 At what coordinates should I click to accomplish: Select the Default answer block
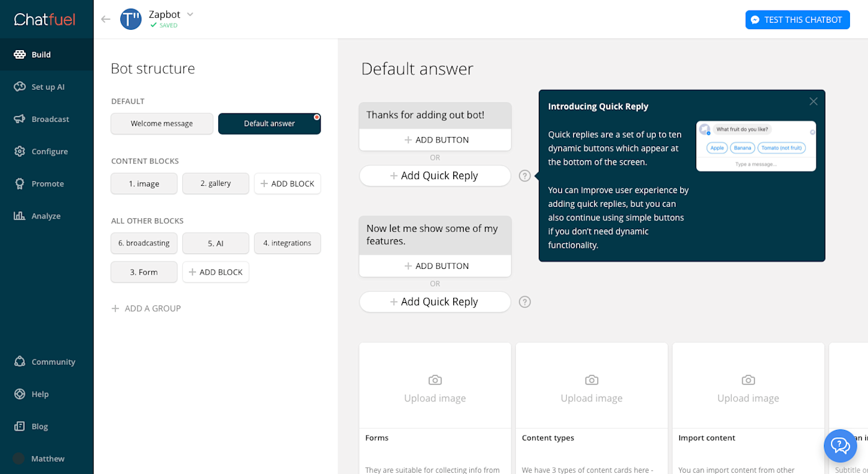tap(270, 123)
